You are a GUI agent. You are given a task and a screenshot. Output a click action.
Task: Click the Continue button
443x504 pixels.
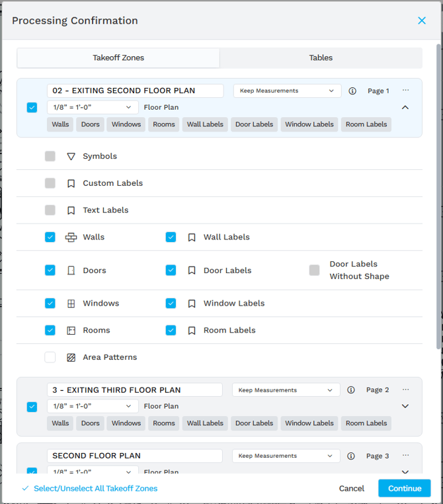(404, 488)
